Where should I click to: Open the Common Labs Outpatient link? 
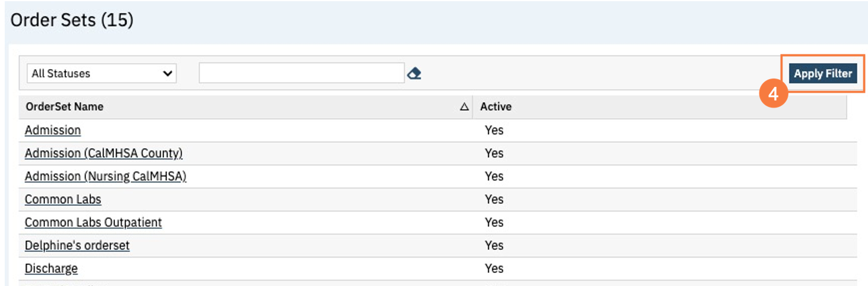click(93, 222)
